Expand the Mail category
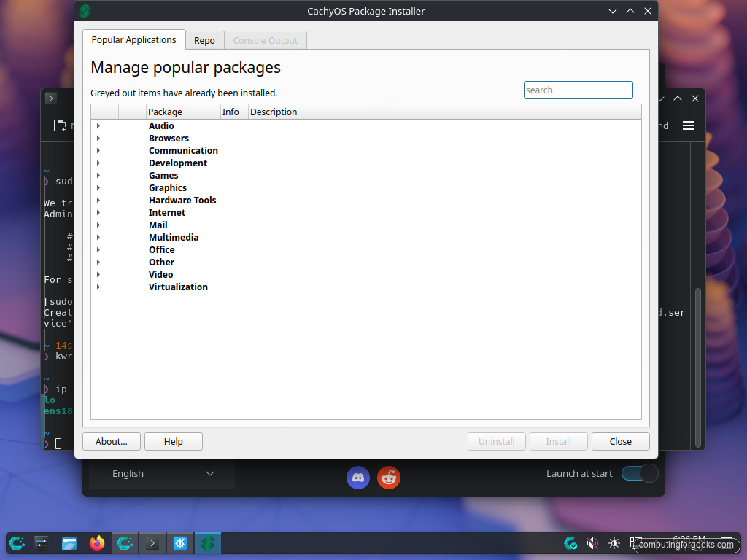The width and height of the screenshot is (747, 560). point(98,225)
